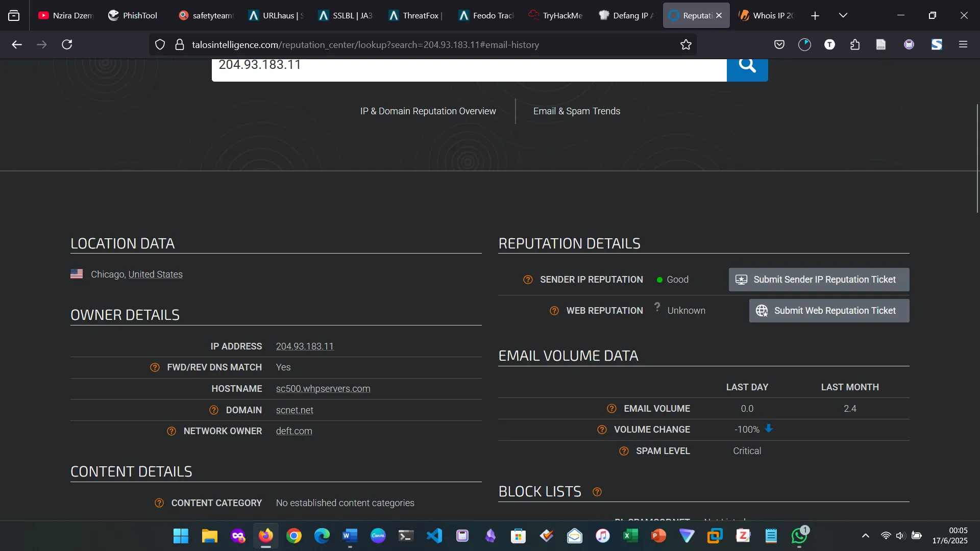Show hidden system tray icons chevron
980x551 pixels.
[866, 536]
